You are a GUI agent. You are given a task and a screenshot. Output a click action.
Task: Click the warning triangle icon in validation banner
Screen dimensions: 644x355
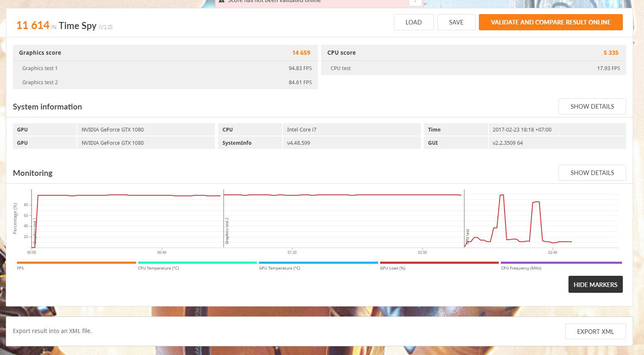pyautogui.click(x=222, y=1)
